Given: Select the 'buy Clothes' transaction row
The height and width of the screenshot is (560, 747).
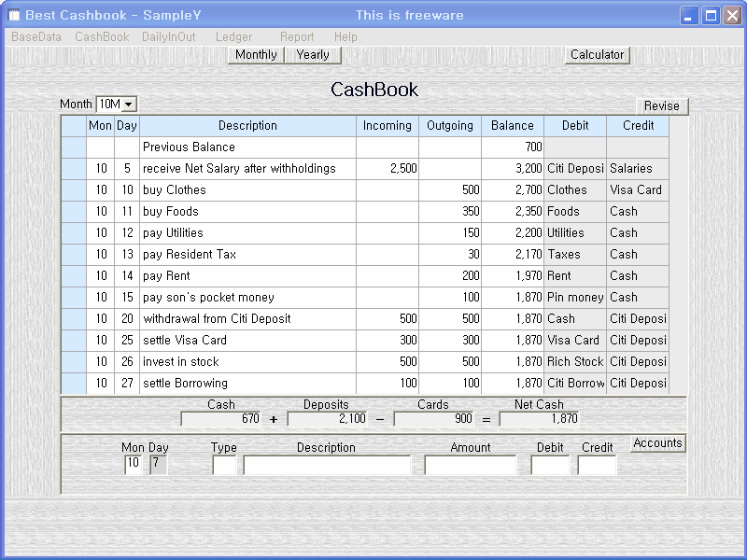Looking at the screenshot, I should (x=247, y=190).
